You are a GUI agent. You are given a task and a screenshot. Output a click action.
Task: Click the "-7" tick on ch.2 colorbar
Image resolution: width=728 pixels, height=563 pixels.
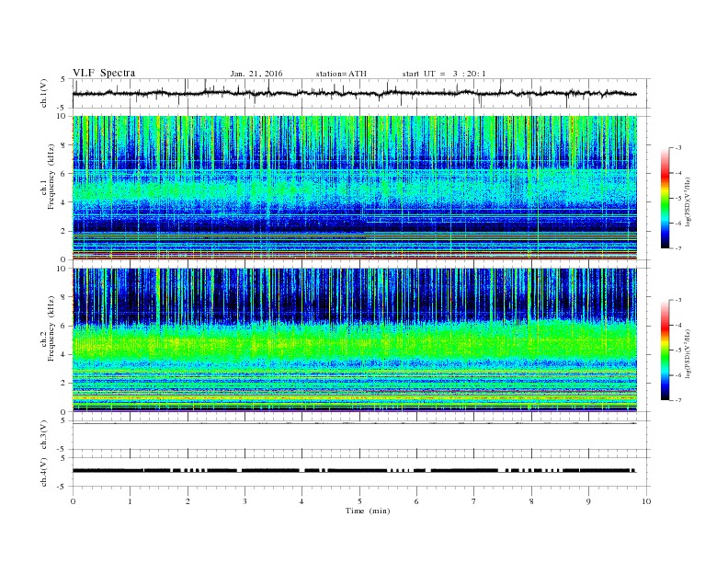tap(677, 400)
